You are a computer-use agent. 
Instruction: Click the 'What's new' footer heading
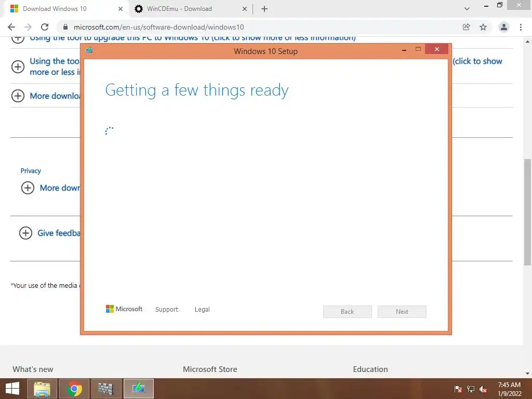point(33,369)
